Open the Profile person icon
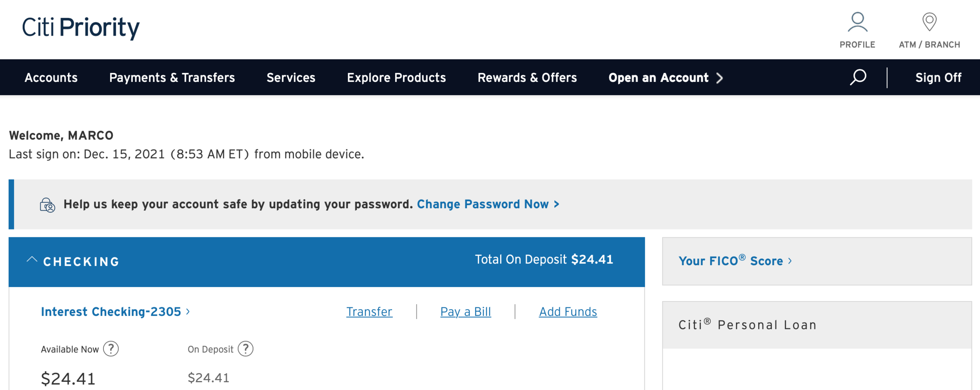This screenshot has height=390, width=980. pos(857,22)
